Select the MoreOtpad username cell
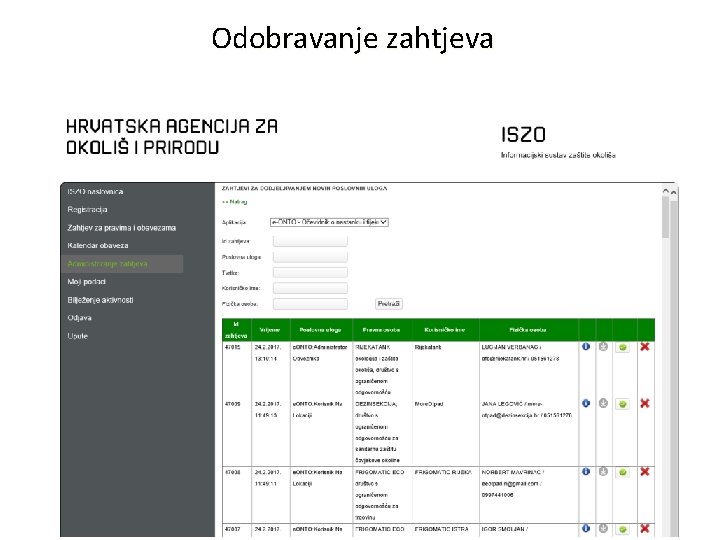This screenshot has width=720, height=540. tap(428, 404)
